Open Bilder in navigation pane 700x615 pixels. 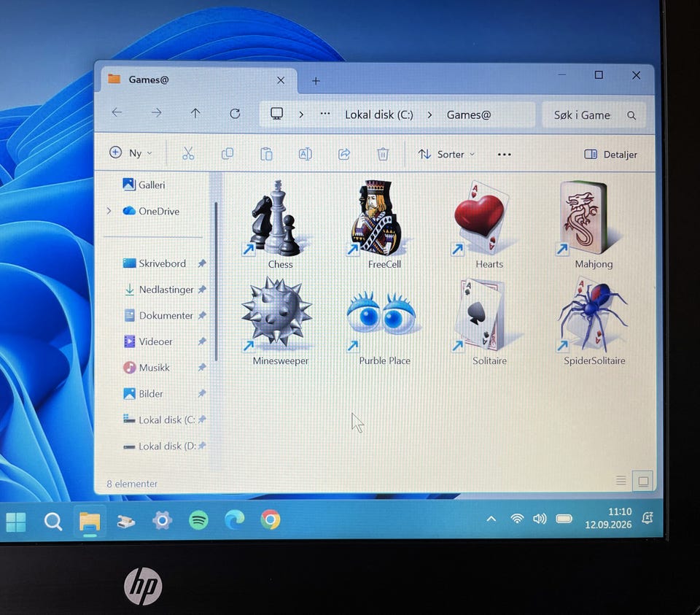tap(142, 394)
